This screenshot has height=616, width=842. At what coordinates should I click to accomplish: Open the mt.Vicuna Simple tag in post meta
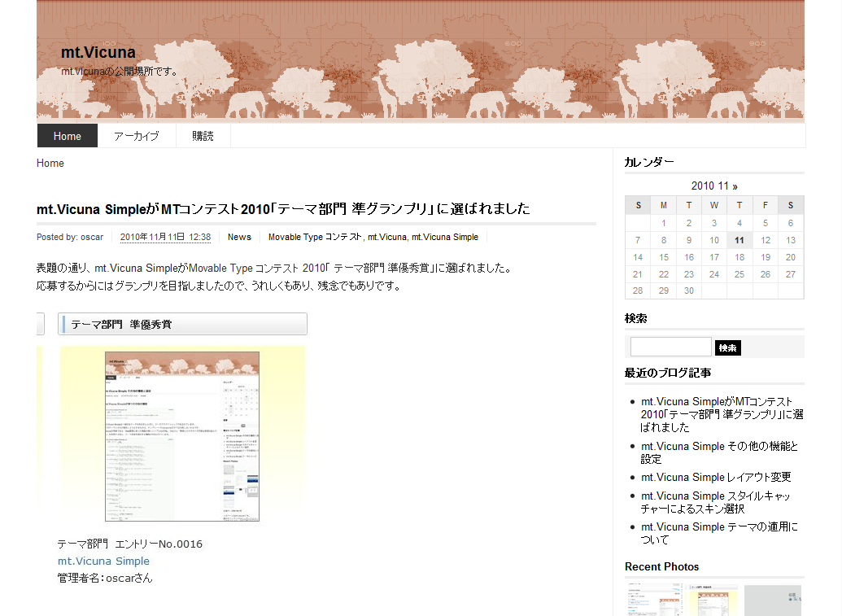[445, 237]
